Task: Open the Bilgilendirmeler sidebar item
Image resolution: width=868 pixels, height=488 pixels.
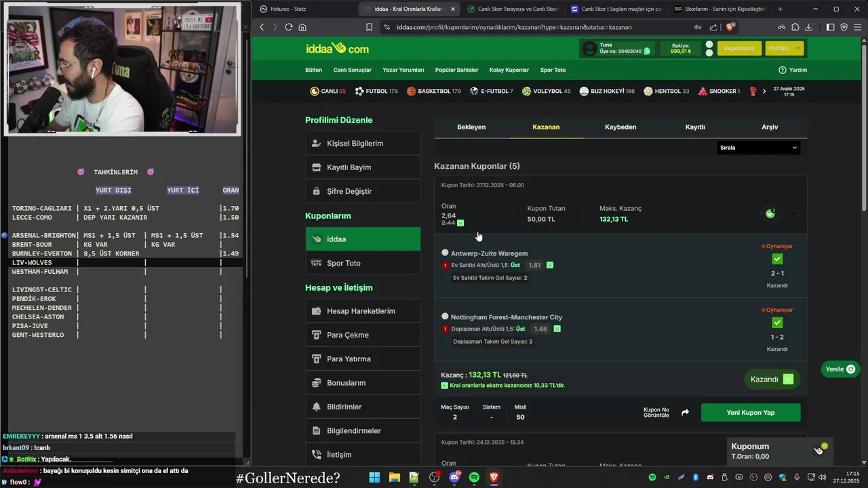Action: pos(363,430)
